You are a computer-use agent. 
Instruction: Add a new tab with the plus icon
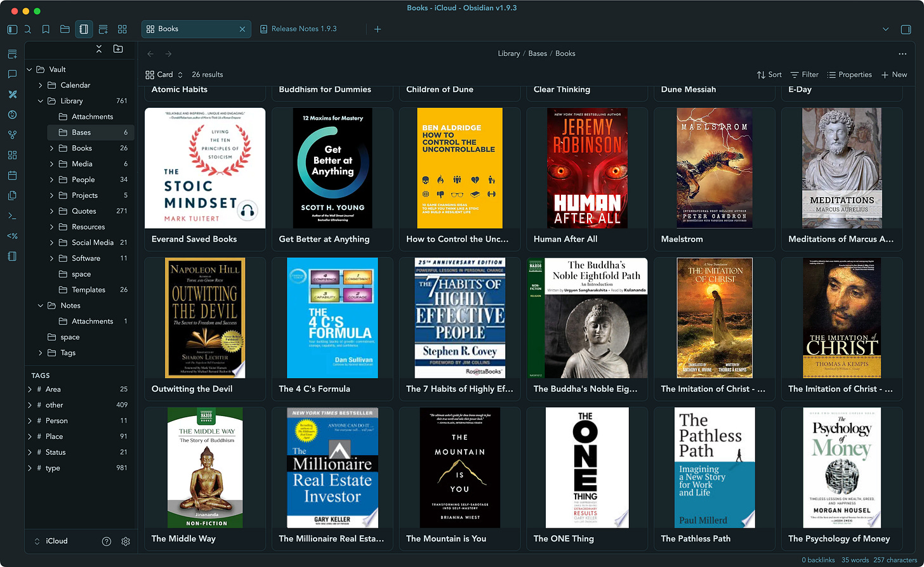pos(378,29)
